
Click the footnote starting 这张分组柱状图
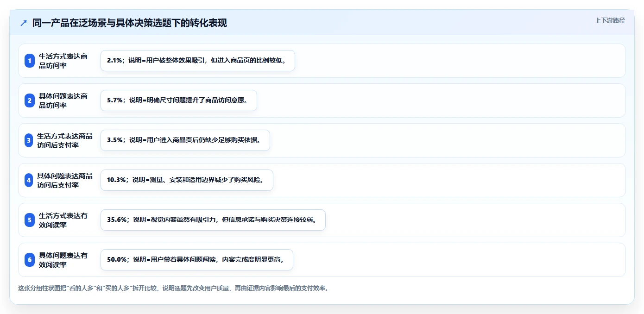pos(173,288)
